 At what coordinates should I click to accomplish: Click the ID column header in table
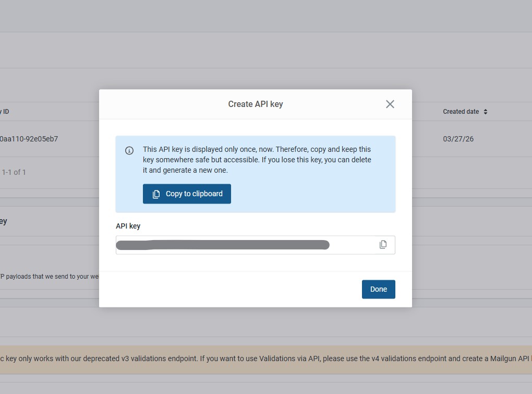tap(5, 112)
